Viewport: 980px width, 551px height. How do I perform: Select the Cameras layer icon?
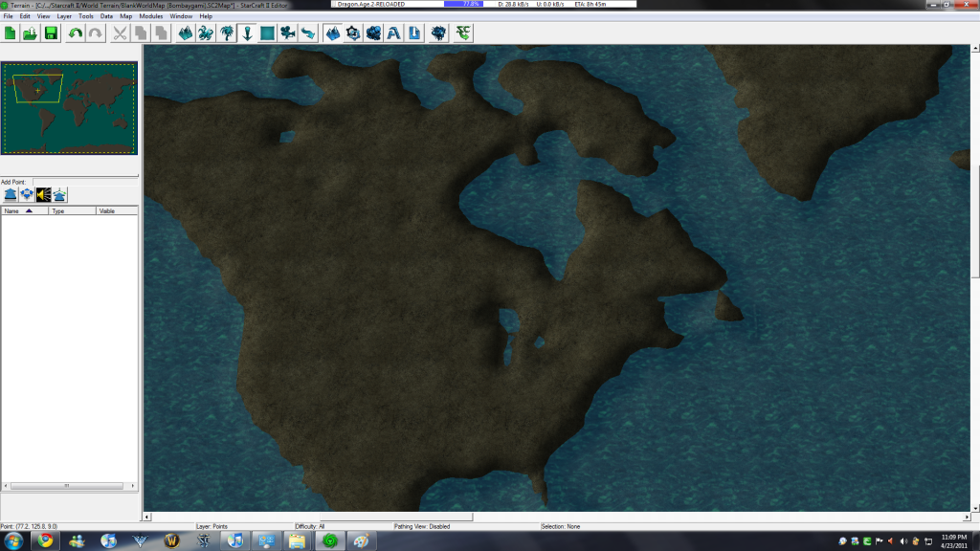tap(288, 33)
